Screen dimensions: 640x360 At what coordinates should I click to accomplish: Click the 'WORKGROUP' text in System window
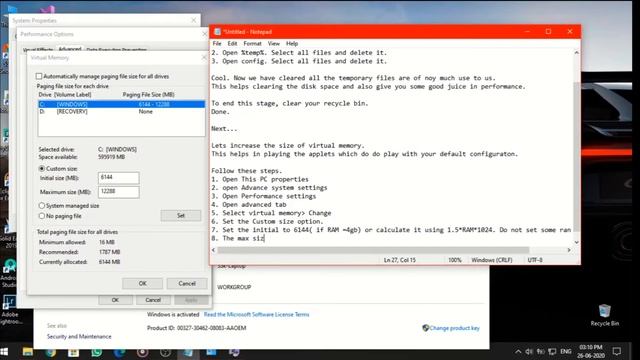coord(234,287)
